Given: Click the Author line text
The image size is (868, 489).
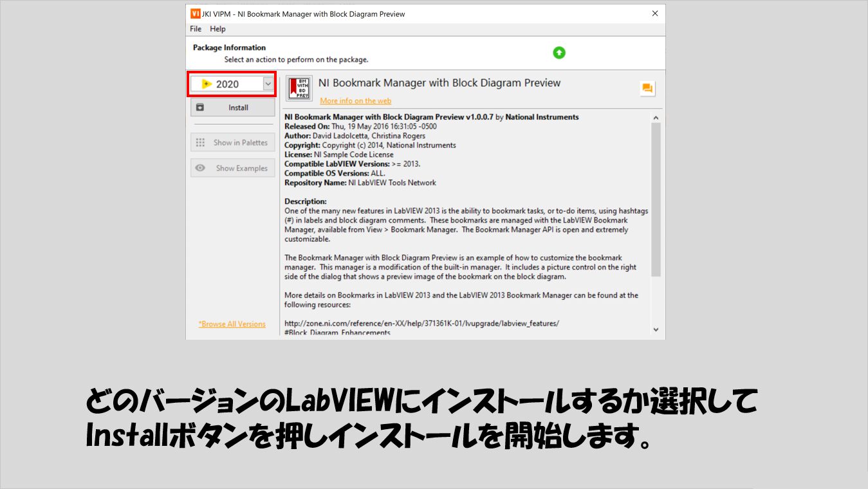Looking at the screenshot, I should click(355, 136).
